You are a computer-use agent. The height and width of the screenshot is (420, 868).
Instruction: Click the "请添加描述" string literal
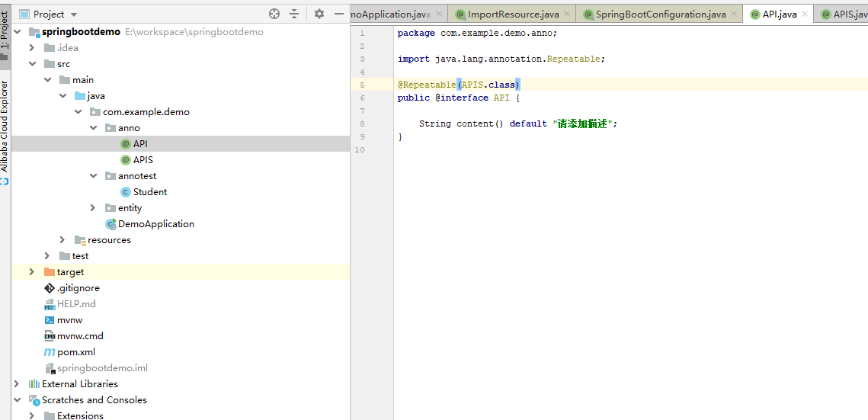tap(582, 124)
